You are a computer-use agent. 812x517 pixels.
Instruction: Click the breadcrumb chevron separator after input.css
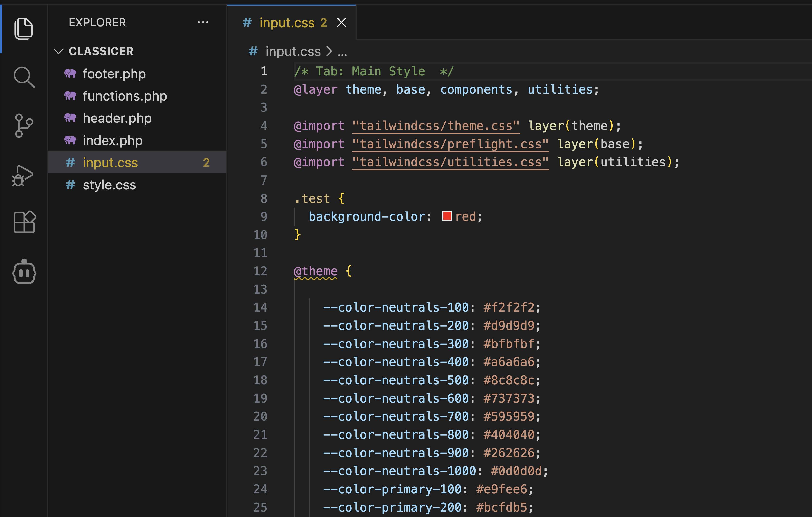tap(329, 51)
